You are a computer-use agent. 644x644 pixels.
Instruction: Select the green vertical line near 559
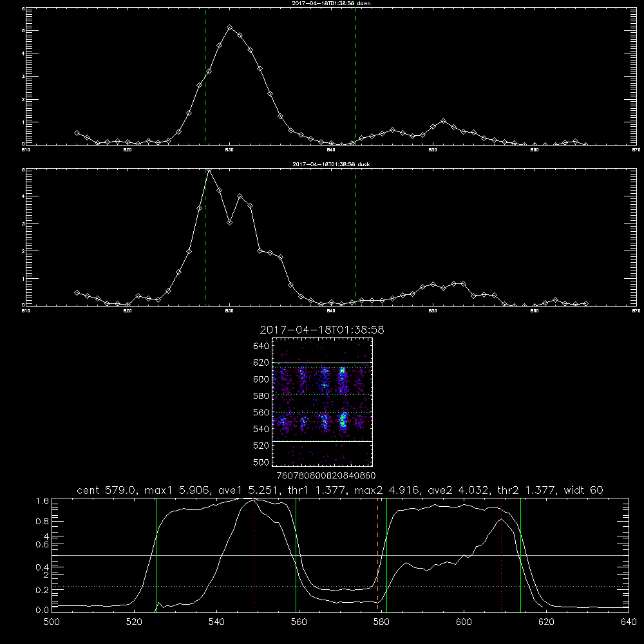point(296,554)
